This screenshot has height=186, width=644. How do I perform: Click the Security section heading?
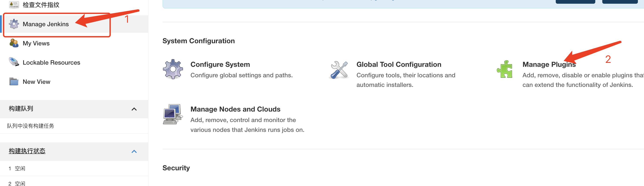click(176, 168)
